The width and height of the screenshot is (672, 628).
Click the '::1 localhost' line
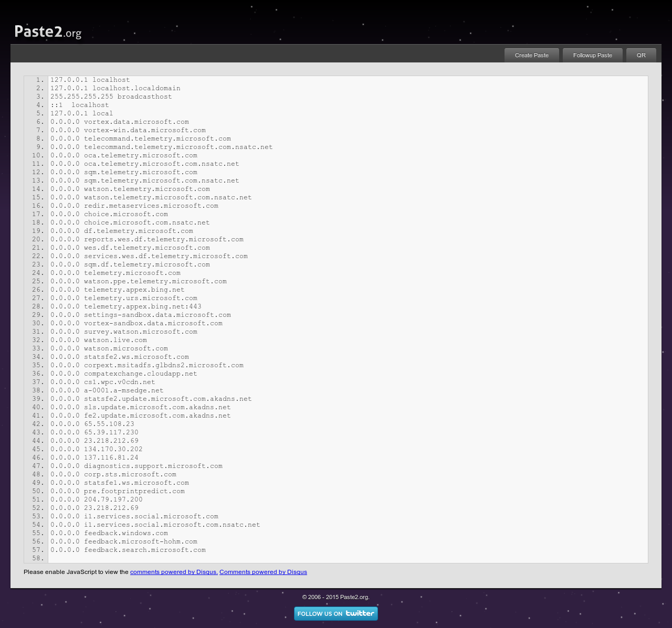80,105
